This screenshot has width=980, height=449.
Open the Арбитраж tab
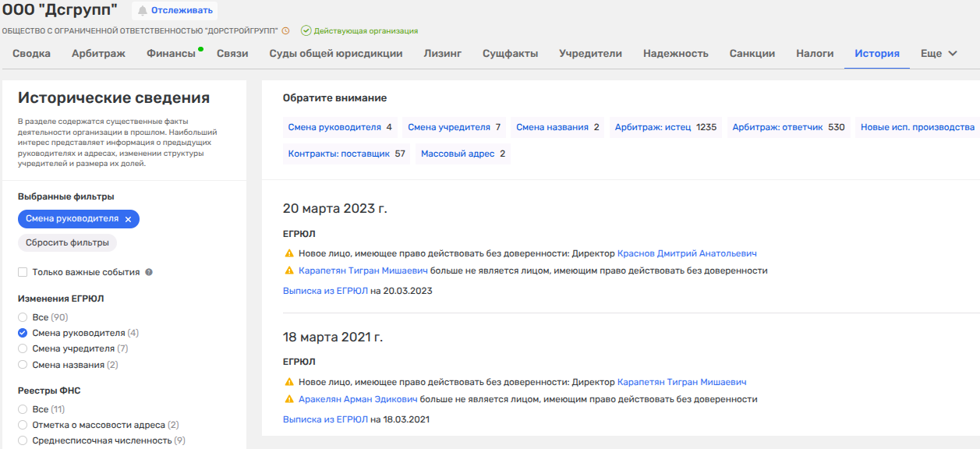pos(98,54)
